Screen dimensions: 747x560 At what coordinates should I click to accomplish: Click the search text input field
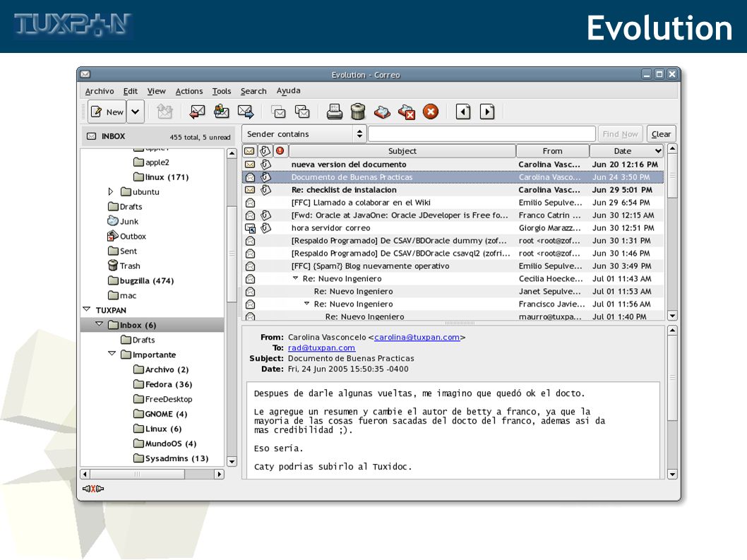coord(482,134)
